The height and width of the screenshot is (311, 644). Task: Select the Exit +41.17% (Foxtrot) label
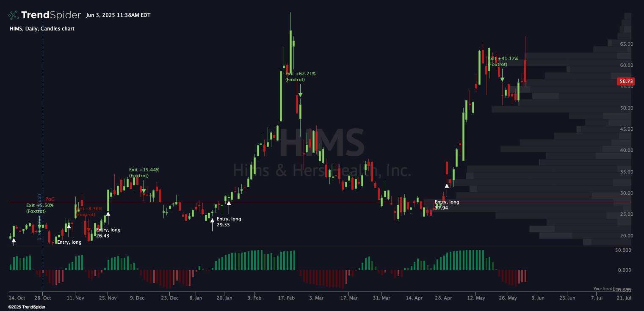(503, 61)
